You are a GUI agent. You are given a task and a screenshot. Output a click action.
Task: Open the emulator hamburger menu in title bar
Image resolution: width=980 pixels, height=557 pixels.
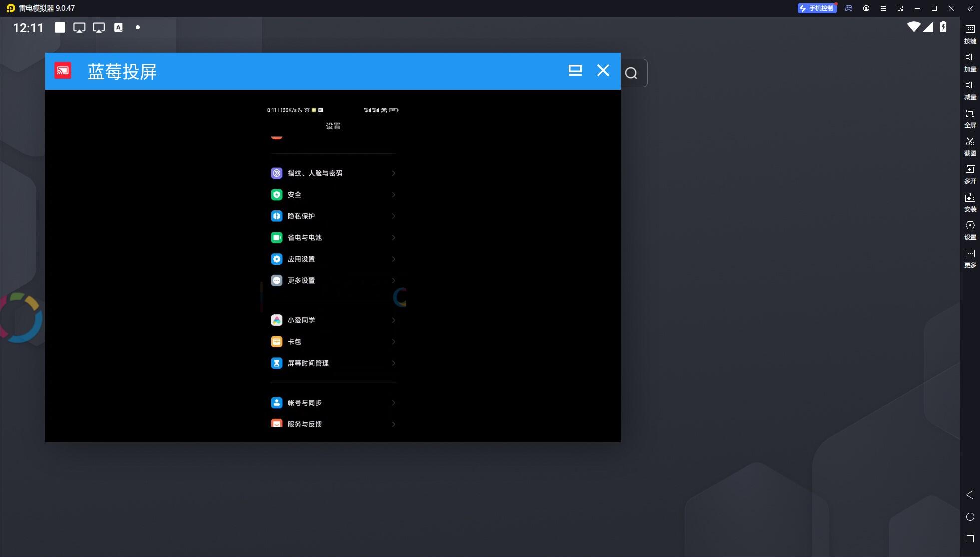click(883, 8)
